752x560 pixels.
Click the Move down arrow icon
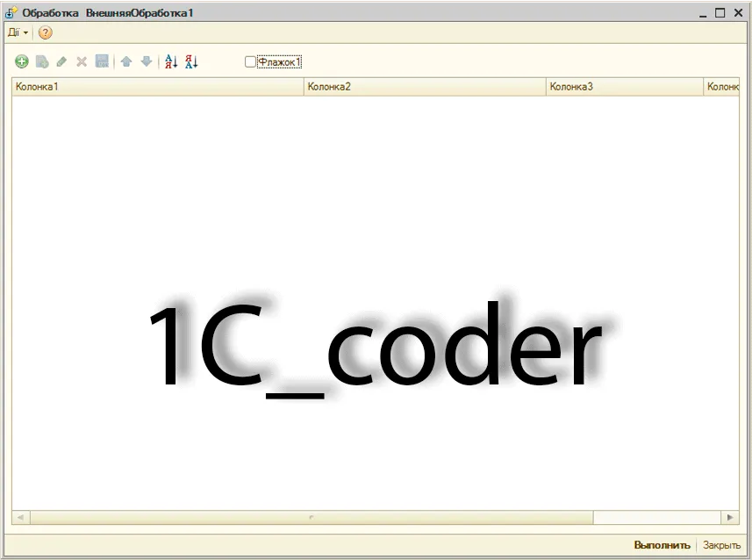(x=147, y=61)
